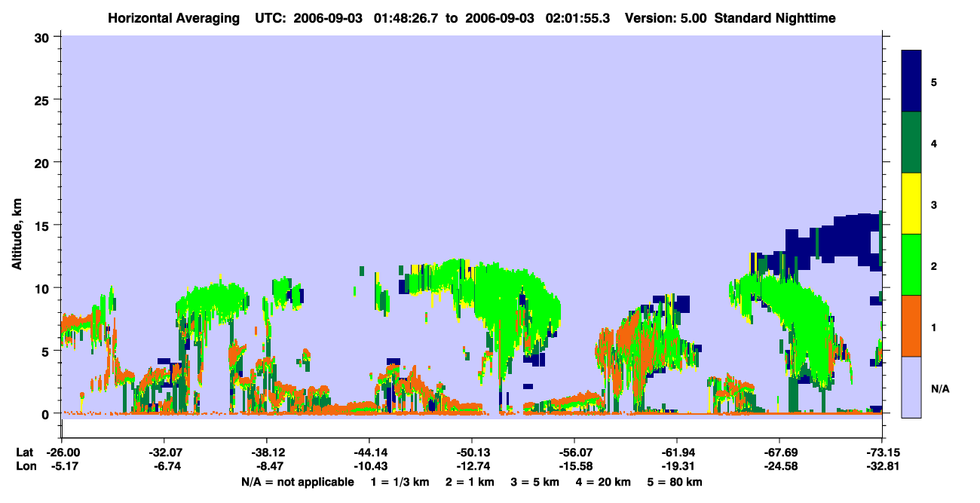Click longitude value -19.31
Viewport: 980px width, 503px height.
click(677, 466)
